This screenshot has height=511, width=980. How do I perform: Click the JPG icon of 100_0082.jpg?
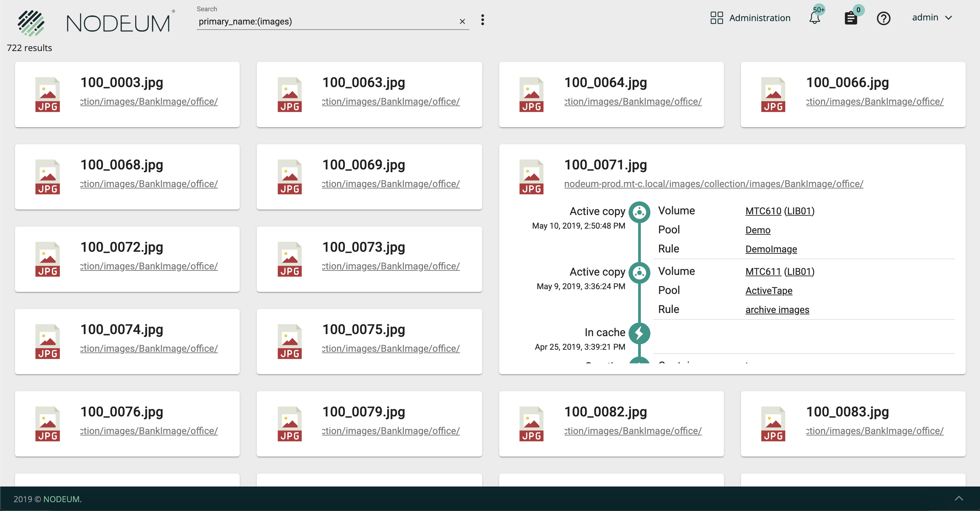[532, 424]
